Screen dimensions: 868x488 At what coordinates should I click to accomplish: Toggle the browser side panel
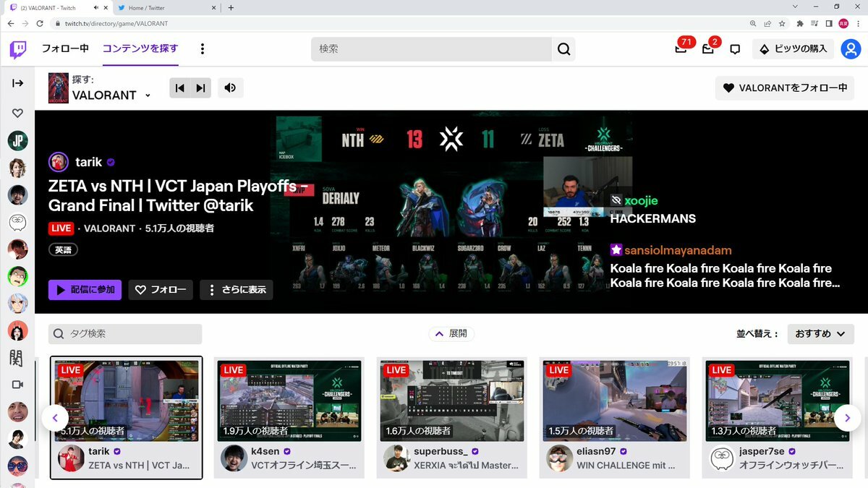point(829,23)
